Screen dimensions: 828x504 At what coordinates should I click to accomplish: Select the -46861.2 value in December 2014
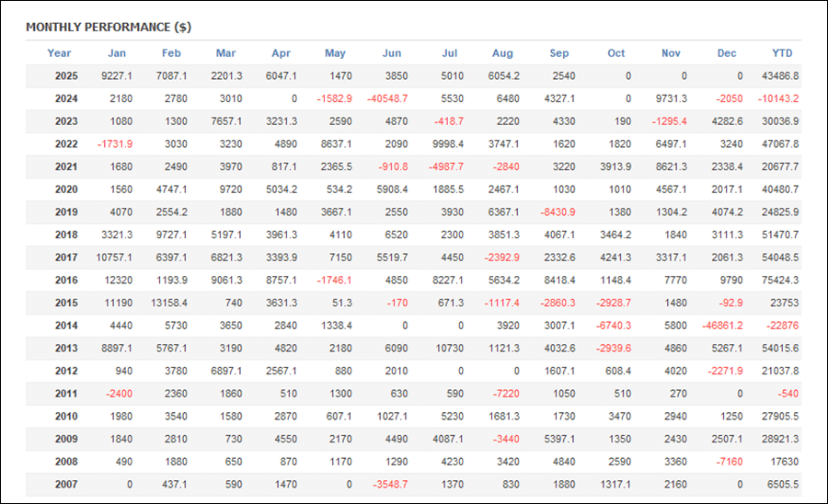720,326
